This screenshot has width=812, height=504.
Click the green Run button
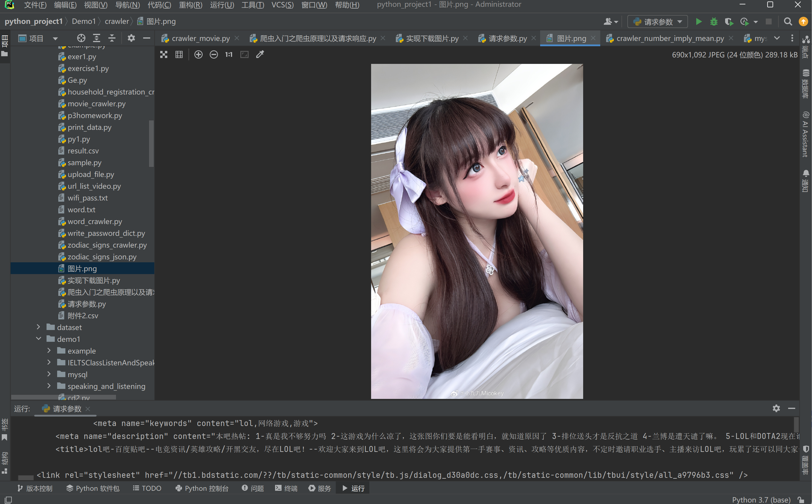[x=698, y=22]
